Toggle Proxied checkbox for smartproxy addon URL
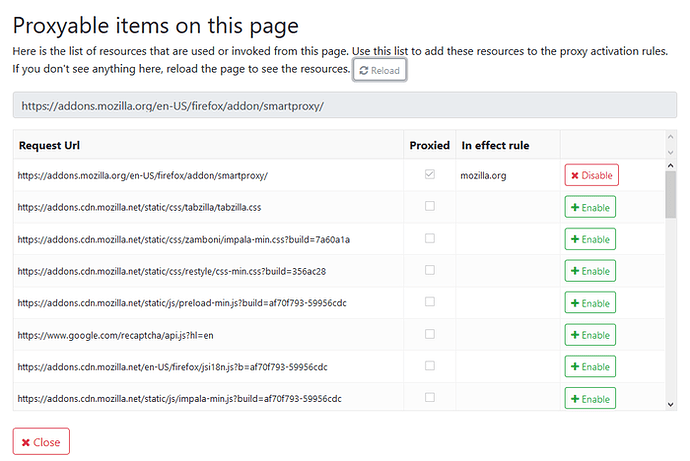Image resolution: width=690 pixels, height=461 pixels. tap(430, 175)
